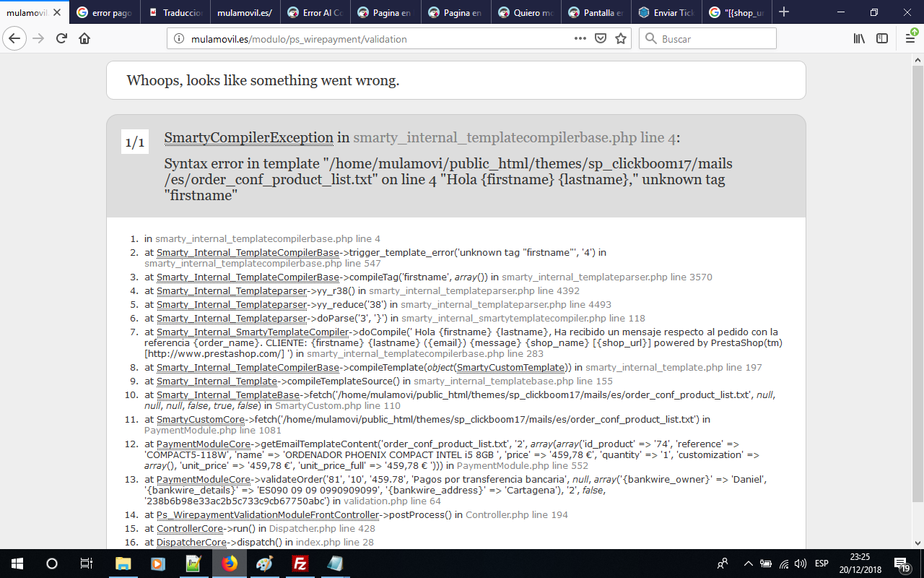Viewport: 924px width, 578px height.
Task: Open the People tray icon
Action: [x=723, y=564]
